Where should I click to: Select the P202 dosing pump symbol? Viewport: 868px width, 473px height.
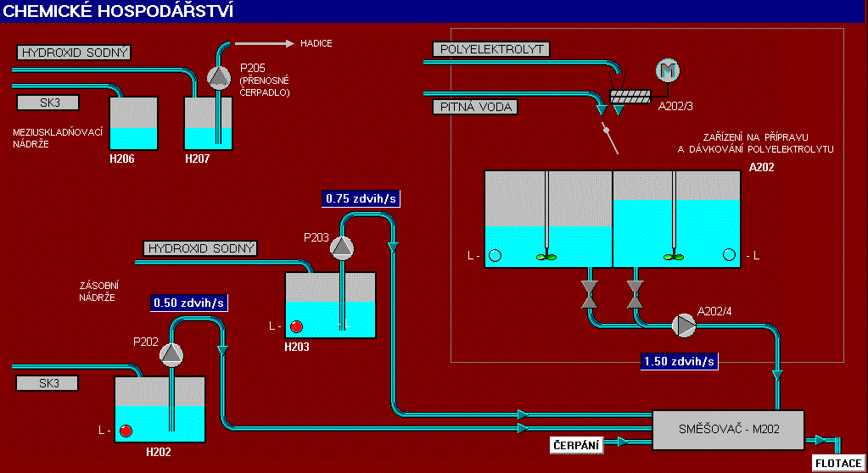point(171,353)
